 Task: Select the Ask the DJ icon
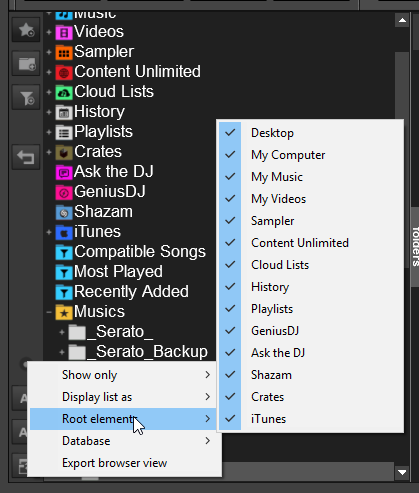pyautogui.click(x=64, y=172)
